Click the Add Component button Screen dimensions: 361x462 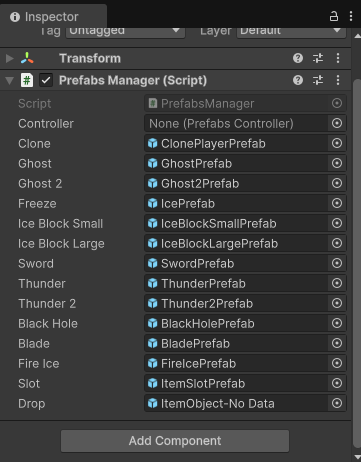point(175,441)
